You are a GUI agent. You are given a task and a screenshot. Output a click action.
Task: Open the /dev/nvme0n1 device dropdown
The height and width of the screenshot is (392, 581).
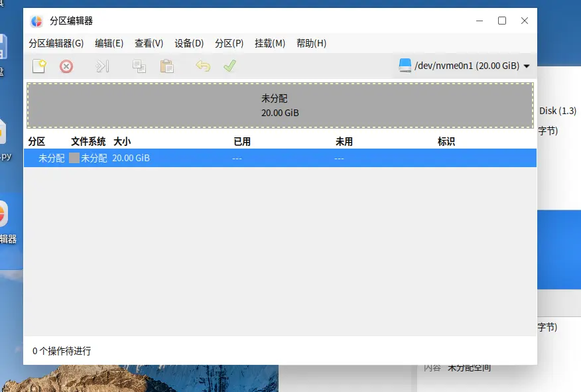coord(464,66)
